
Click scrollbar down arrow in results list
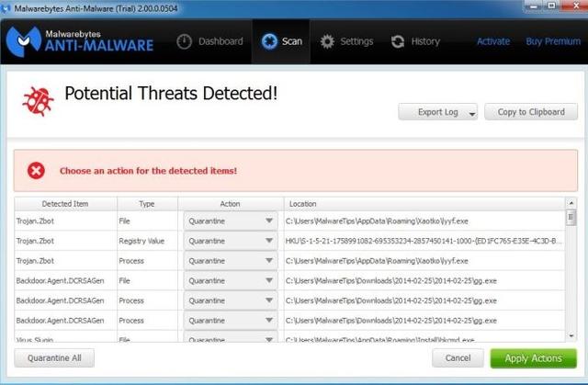[x=571, y=336]
